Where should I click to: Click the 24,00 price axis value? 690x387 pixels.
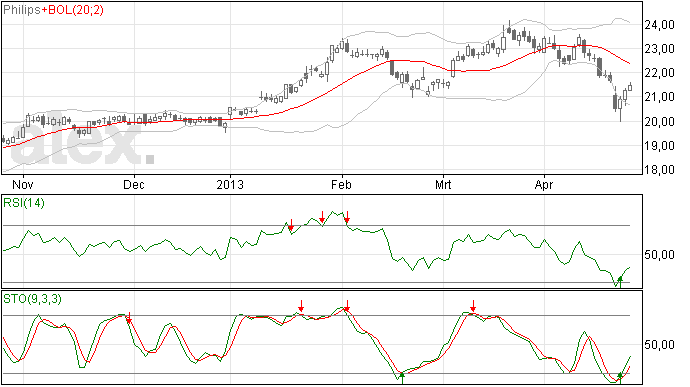point(659,25)
